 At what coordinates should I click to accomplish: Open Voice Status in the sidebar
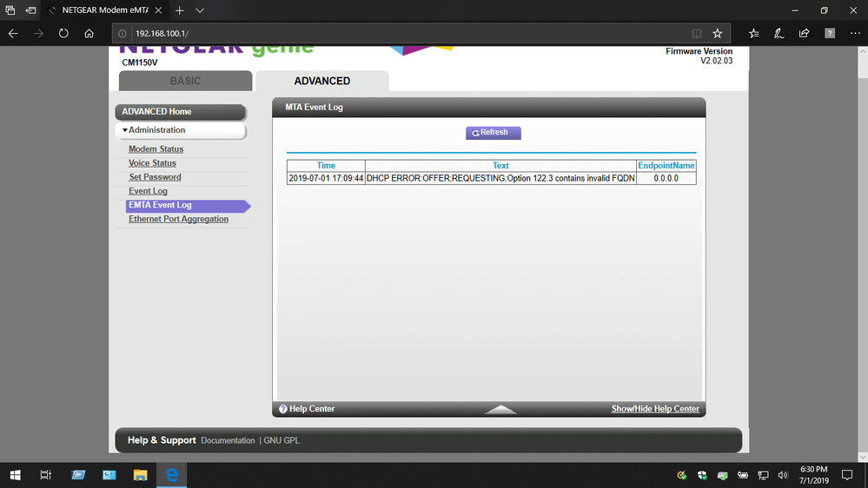pyautogui.click(x=153, y=163)
